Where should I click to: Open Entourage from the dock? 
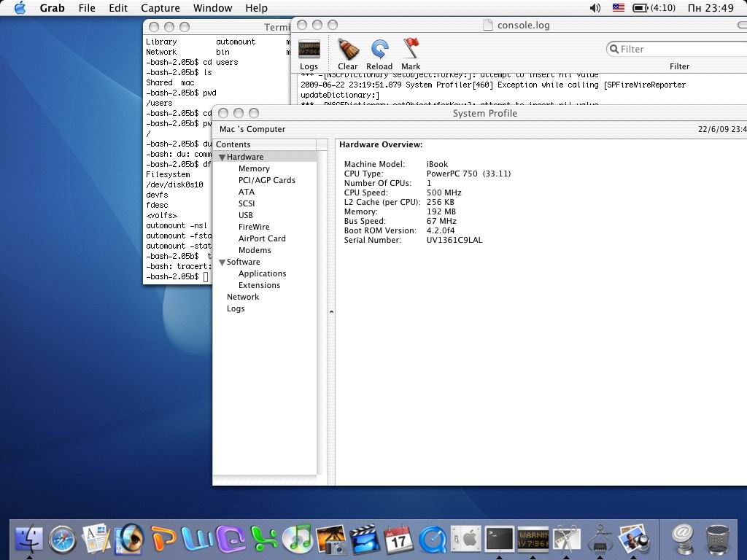(x=231, y=539)
